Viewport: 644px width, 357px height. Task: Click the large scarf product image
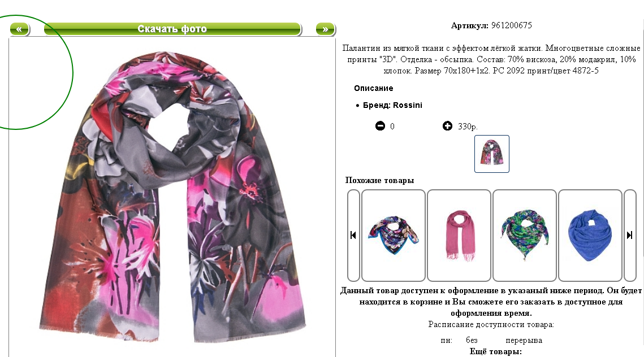pyautogui.click(x=172, y=197)
